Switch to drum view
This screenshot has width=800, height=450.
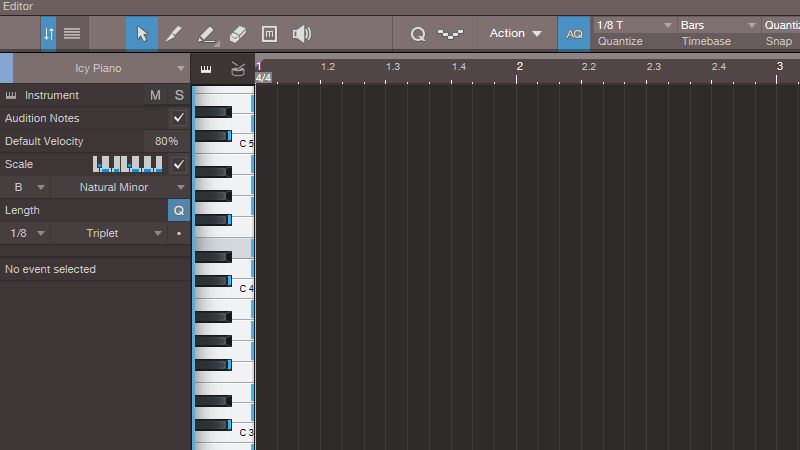(238, 69)
